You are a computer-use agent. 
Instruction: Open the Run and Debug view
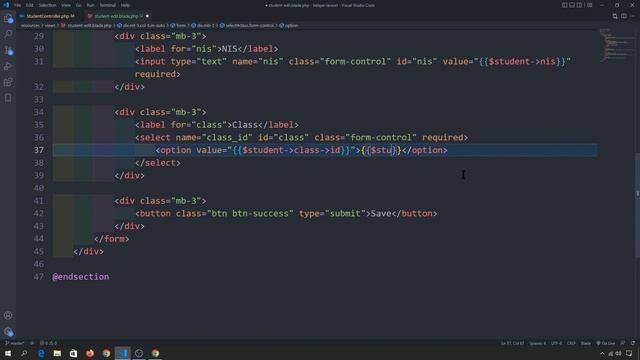(8, 66)
